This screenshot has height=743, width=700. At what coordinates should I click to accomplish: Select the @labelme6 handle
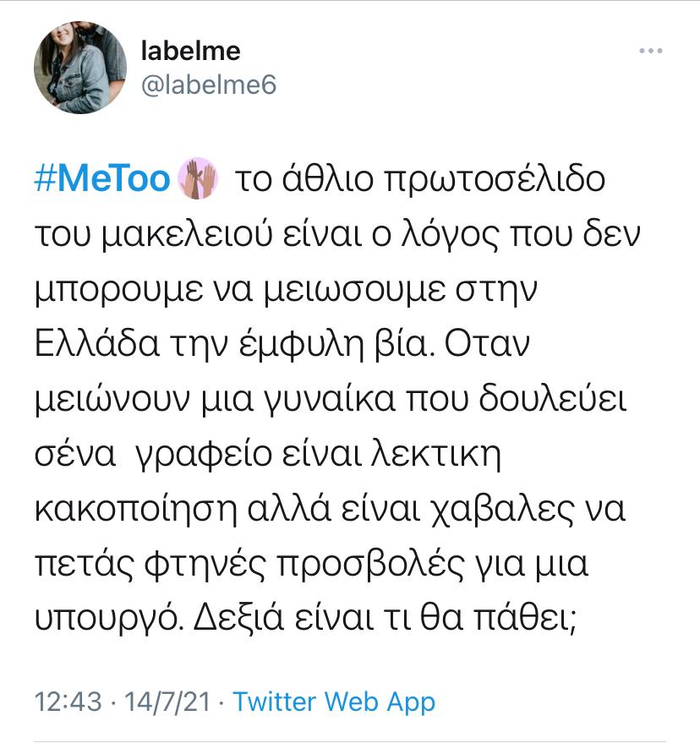209,85
